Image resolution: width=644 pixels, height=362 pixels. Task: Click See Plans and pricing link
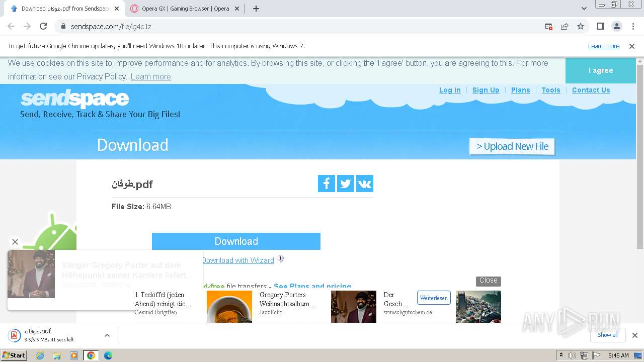coord(312,286)
